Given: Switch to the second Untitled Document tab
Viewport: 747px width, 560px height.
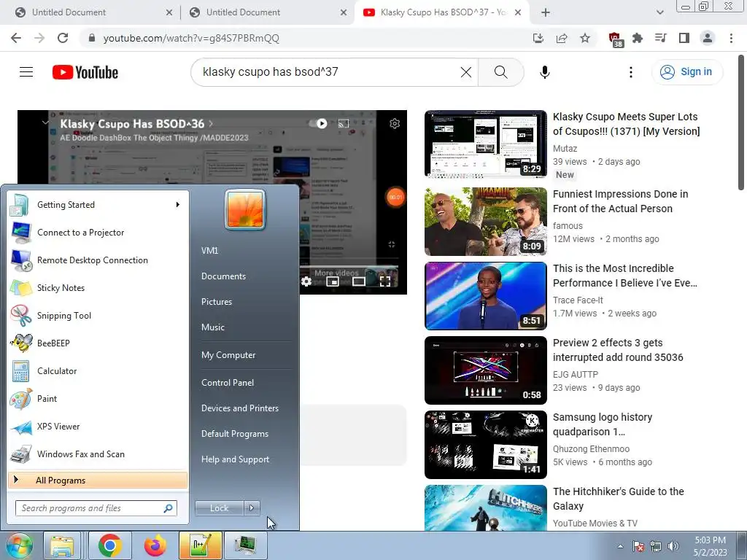Looking at the screenshot, I should coord(267,12).
